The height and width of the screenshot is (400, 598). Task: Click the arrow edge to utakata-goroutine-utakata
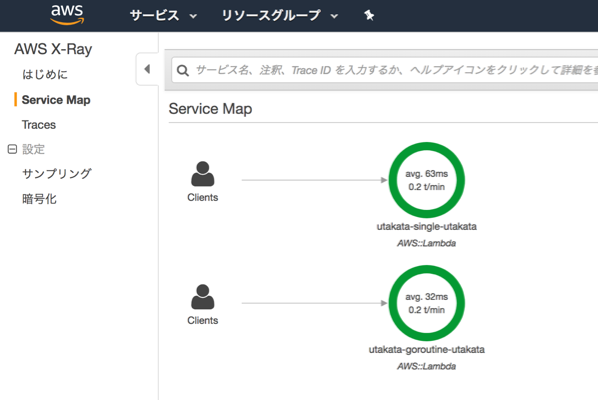point(315,303)
